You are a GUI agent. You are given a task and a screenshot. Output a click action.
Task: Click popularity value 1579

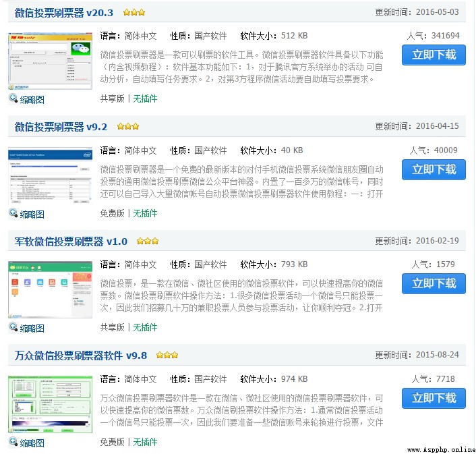tap(446, 264)
